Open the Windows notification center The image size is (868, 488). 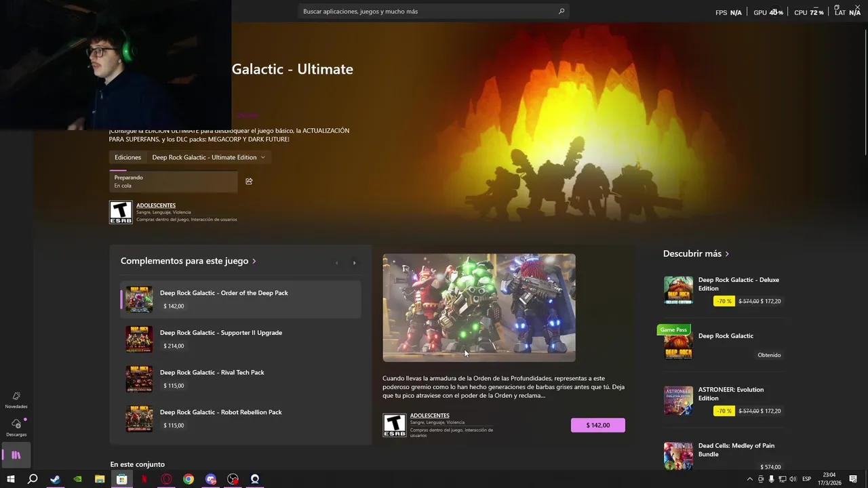click(853, 479)
